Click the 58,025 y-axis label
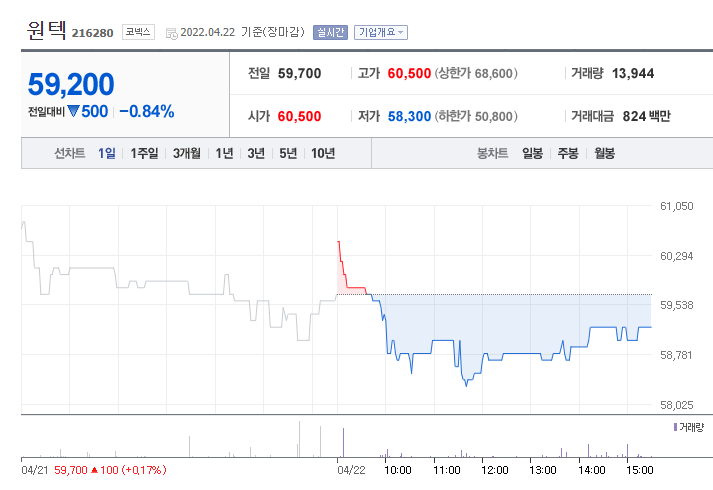This screenshot has width=713, height=490. 677,405
